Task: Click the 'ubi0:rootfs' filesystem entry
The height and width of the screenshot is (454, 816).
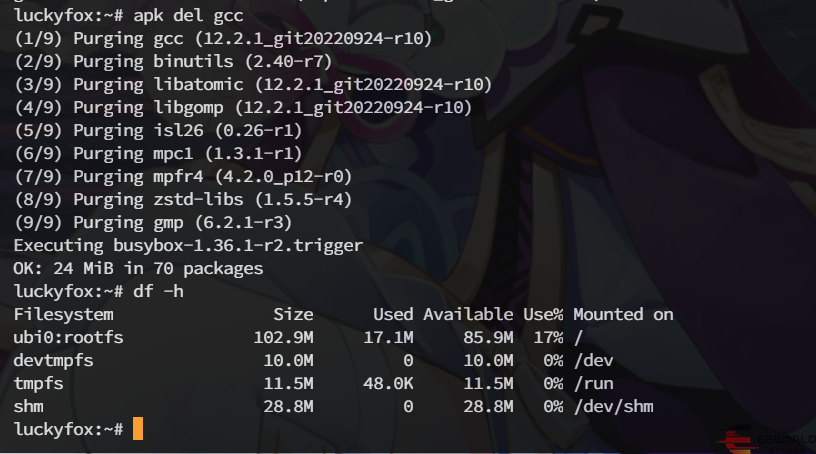Action: click(68, 337)
